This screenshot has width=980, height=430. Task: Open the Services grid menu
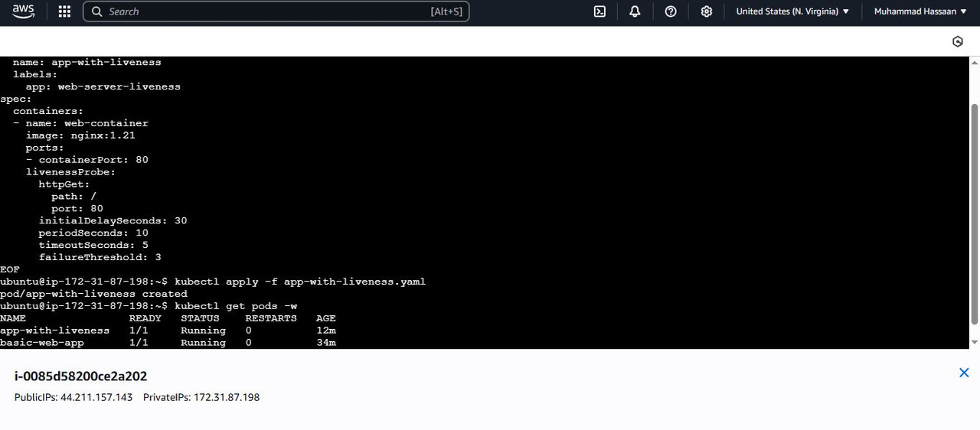64,11
